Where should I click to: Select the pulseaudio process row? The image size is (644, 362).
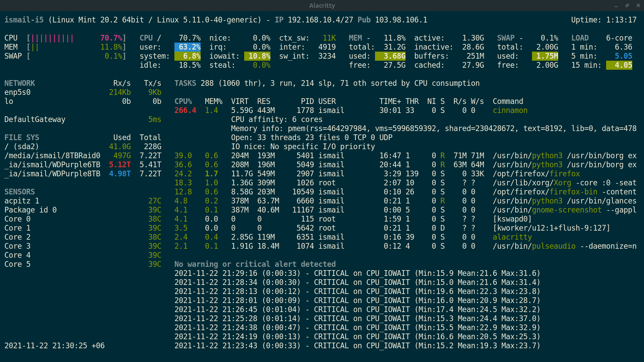[x=406, y=246]
